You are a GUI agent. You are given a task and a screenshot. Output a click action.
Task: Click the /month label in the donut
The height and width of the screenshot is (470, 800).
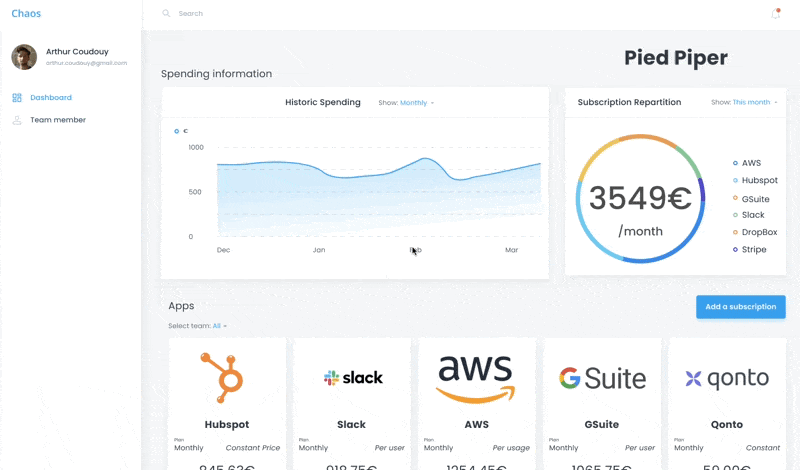coord(640,231)
